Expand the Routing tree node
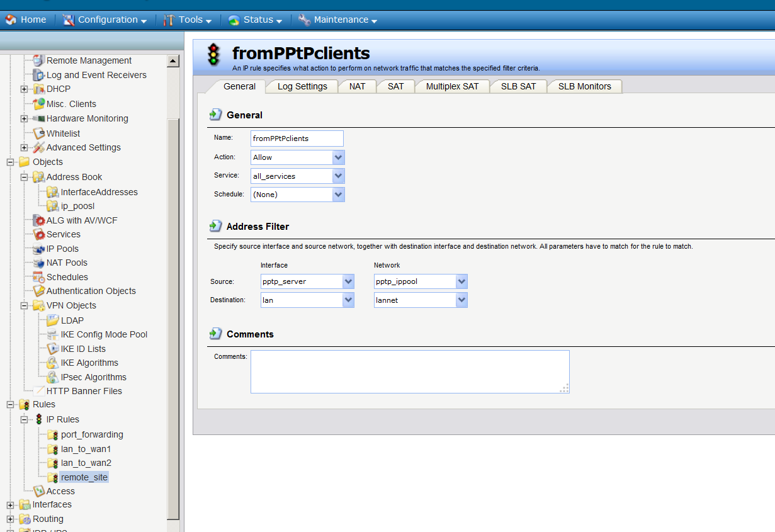775x532 pixels. coord(10,519)
